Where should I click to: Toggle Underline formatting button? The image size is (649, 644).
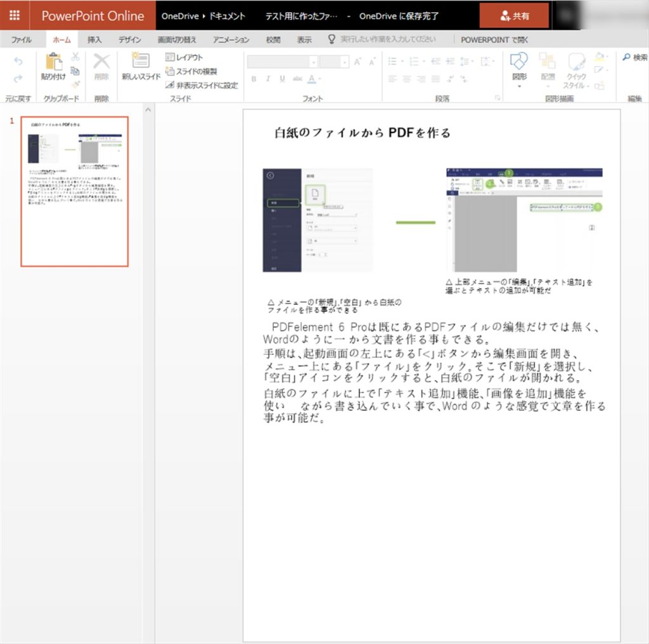point(282,79)
